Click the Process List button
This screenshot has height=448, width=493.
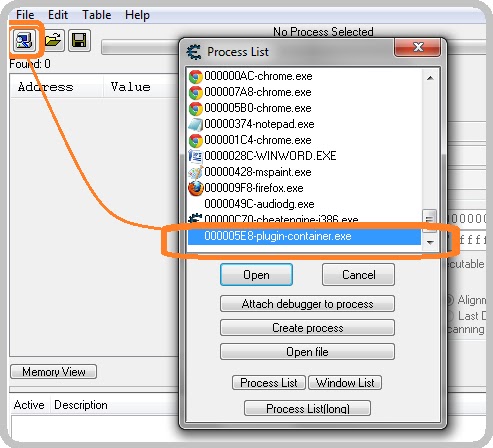[269, 383]
